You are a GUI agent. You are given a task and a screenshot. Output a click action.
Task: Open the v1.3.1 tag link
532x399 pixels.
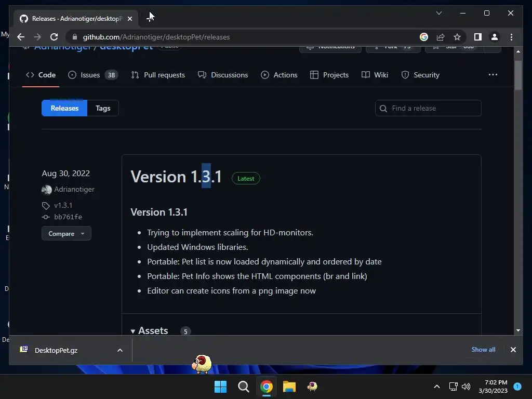coord(63,205)
